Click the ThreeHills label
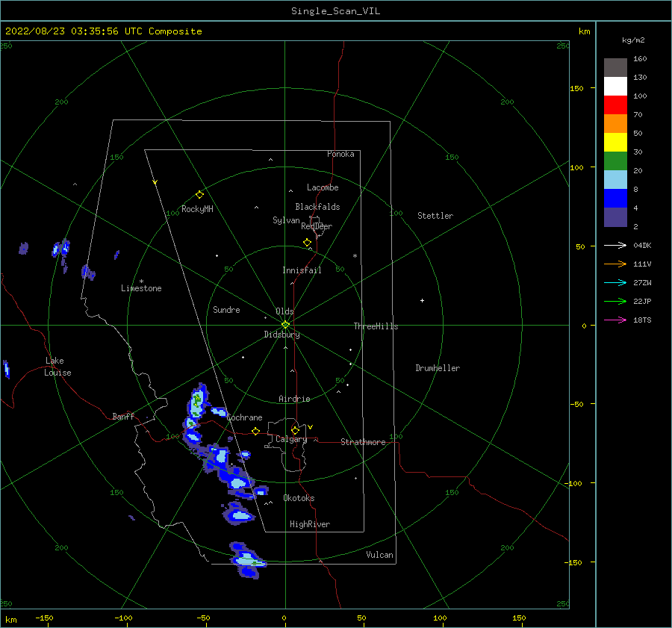Image resolution: width=672 pixels, height=628 pixels. [x=376, y=326]
